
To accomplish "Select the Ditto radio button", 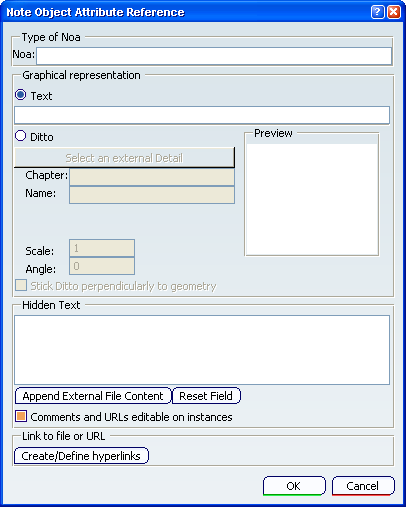I will click(21, 136).
